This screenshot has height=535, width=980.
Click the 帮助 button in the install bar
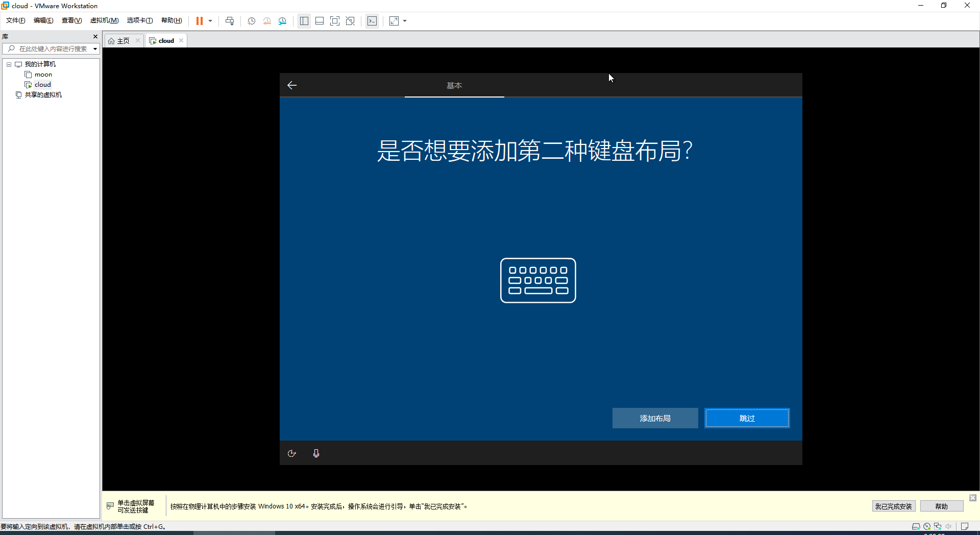tap(942, 506)
